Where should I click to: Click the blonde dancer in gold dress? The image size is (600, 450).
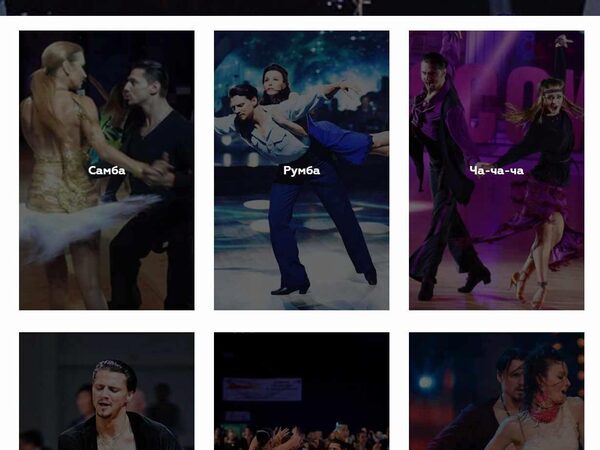(x=61, y=153)
